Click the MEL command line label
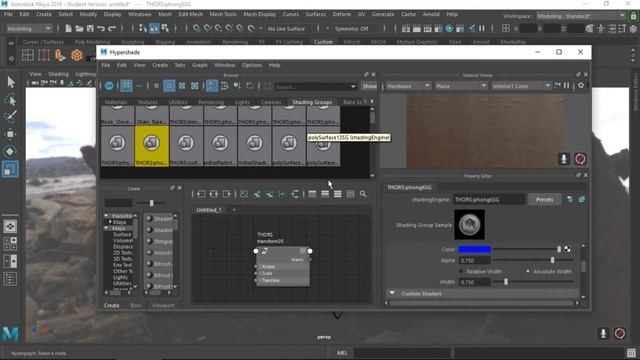This screenshot has width=640, height=360. click(x=342, y=353)
